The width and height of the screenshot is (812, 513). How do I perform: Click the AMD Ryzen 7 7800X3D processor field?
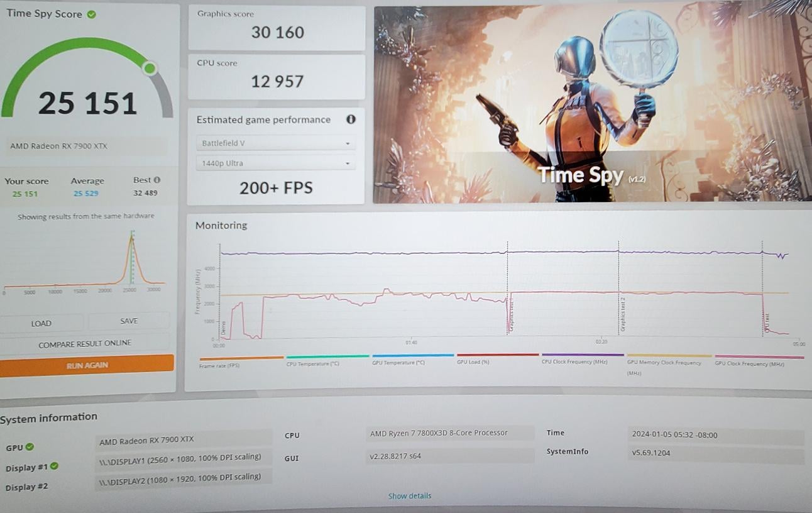pos(449,433)
